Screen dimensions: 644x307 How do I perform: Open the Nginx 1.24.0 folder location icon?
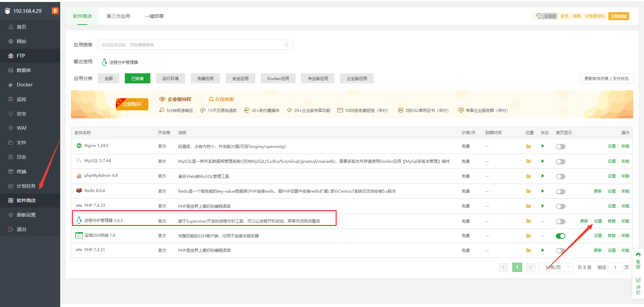pyautogui.click(x=528, y=146)
